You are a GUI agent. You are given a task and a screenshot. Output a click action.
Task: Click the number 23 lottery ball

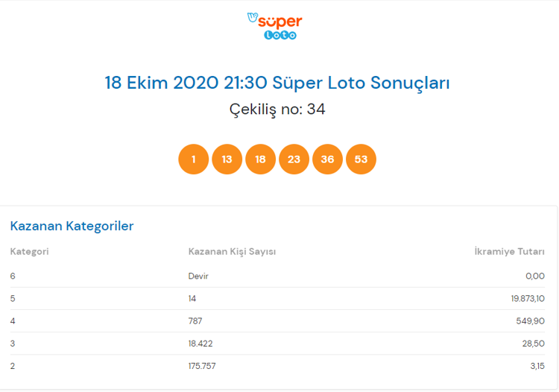(294, 159)
